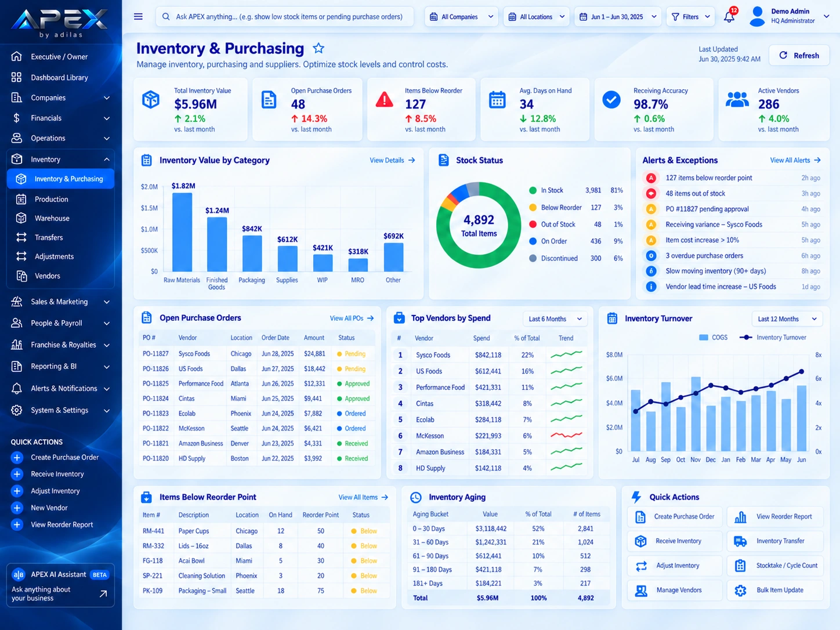The image size is (840, 630).
Task: Click the Vendors icon in sidebar
Action: [21, 276]
